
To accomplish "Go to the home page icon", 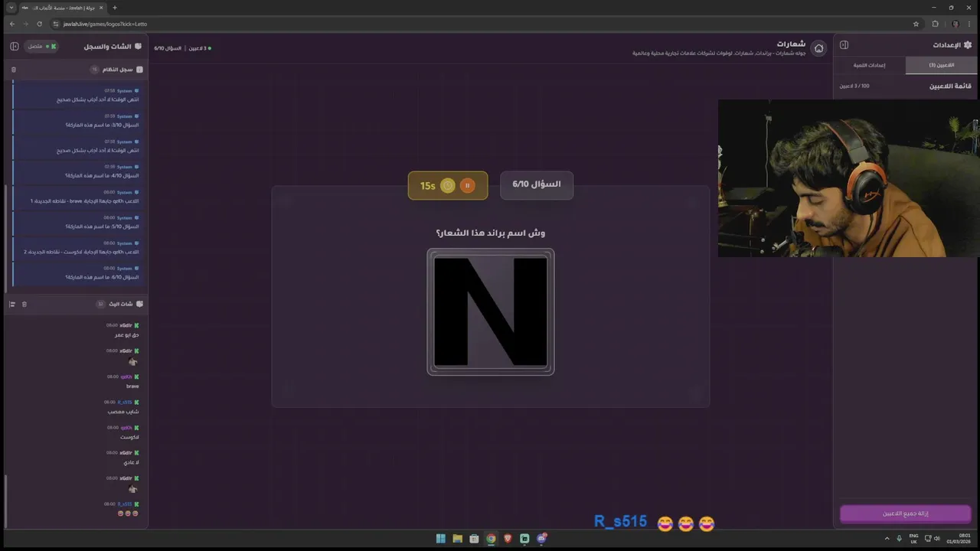I will click(x=818, y=48).
